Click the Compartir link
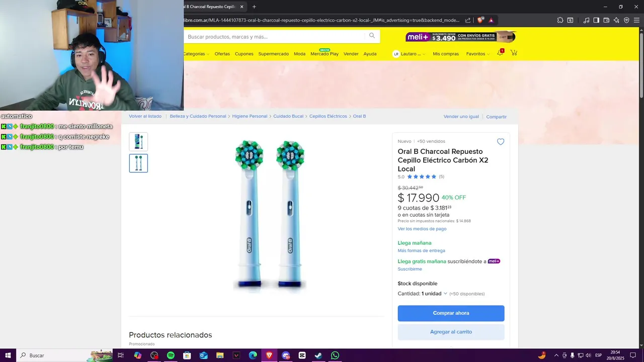Screen dimensions: 644x362 tap(496, 117)
